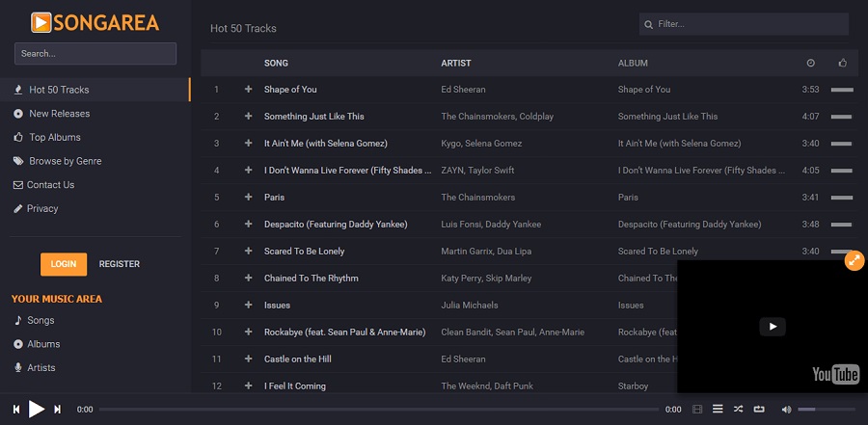Sort by duration clock icon header
The width and height of the screenshot is (868, 425).
[810, 63]
